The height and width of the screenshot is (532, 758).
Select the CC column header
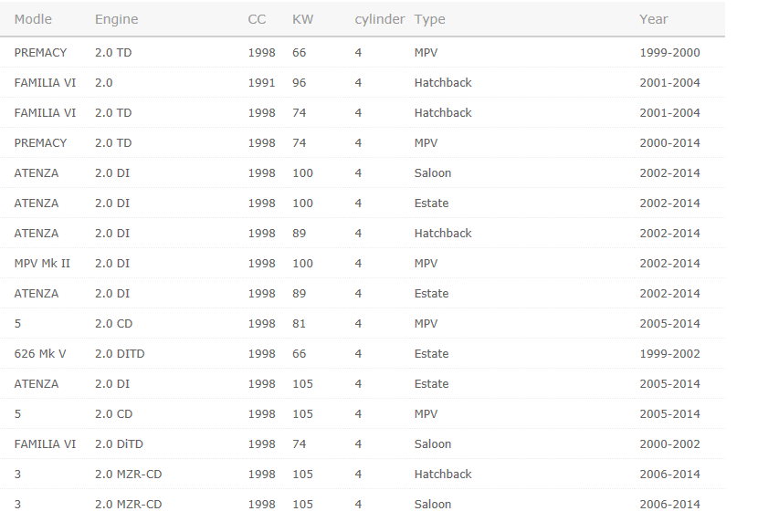257,19
